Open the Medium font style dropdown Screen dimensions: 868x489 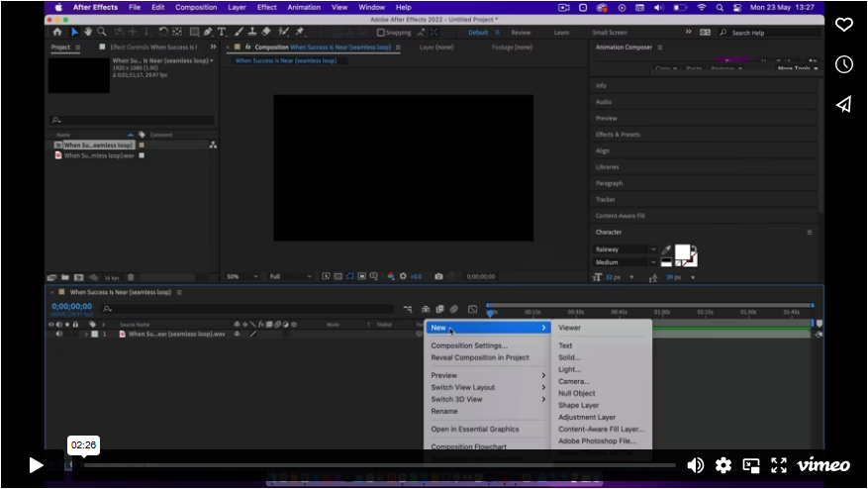[x=625, y=262]
